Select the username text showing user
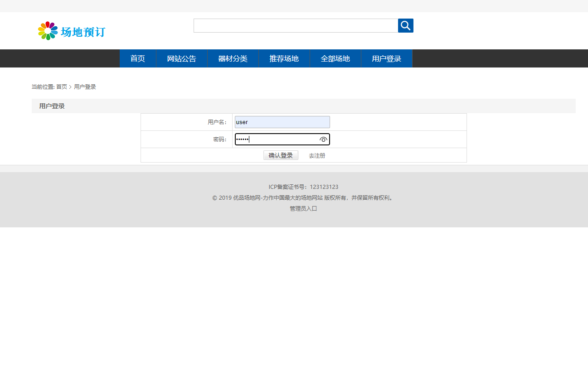 click(x=241, y=122)
